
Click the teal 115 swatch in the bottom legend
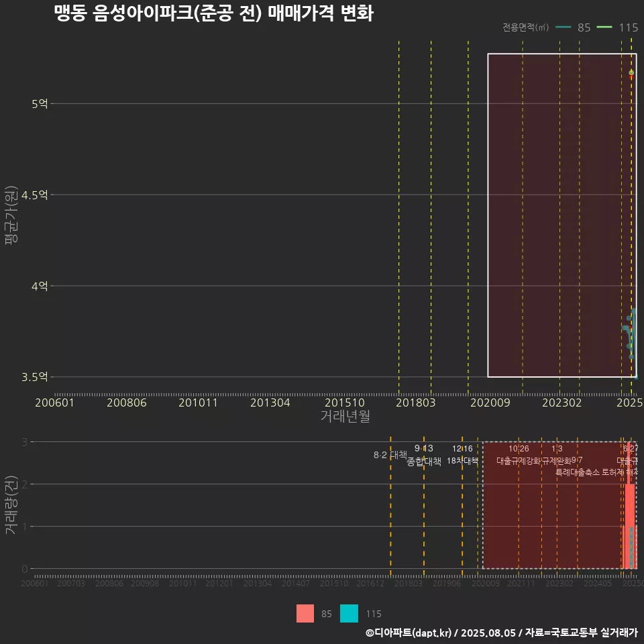[349, 613]
